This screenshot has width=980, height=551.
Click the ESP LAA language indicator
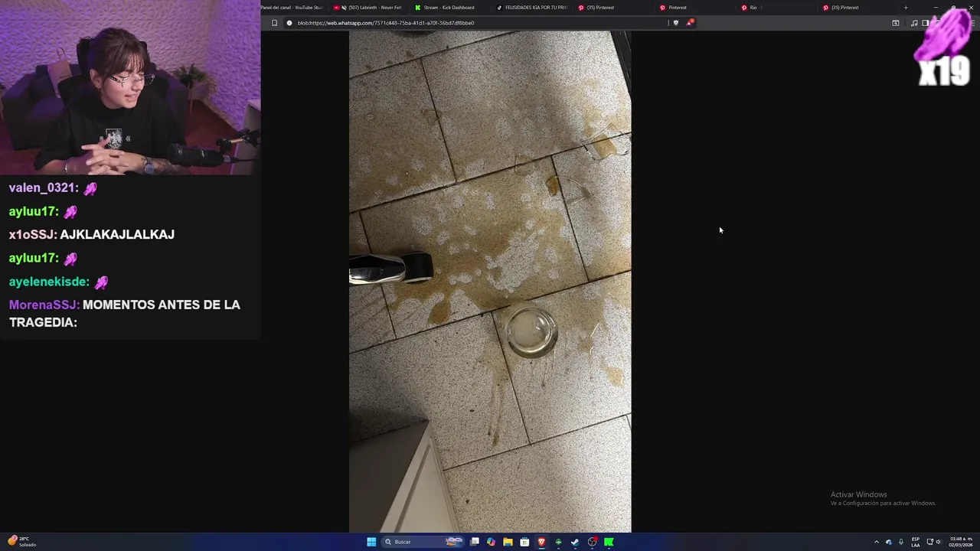[x=916, y=542]
